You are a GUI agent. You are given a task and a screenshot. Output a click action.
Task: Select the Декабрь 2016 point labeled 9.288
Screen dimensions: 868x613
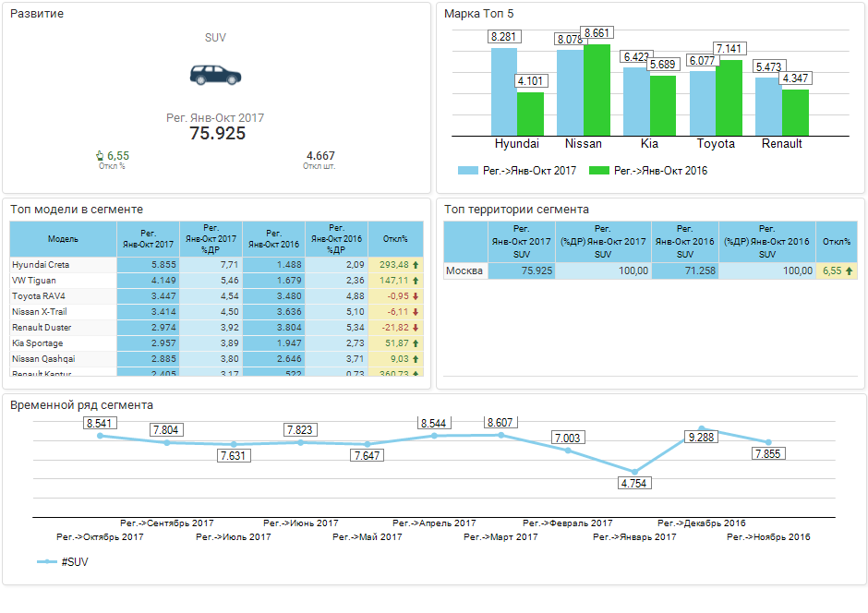[x=702, y=428]
